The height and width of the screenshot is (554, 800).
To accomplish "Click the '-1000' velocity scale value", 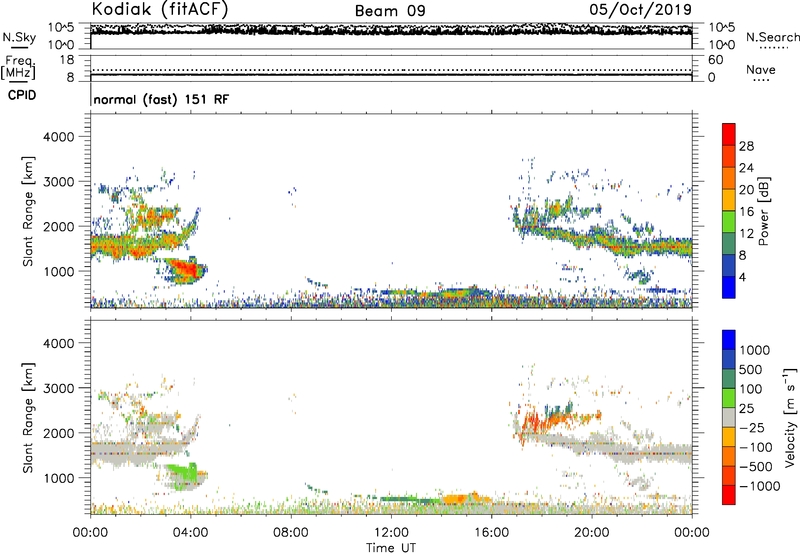I will click(760, 486).
